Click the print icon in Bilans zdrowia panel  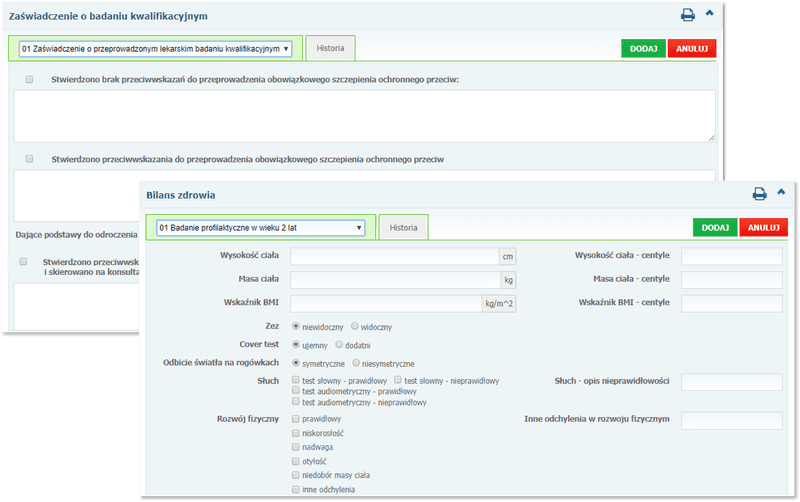coord(759,194)
